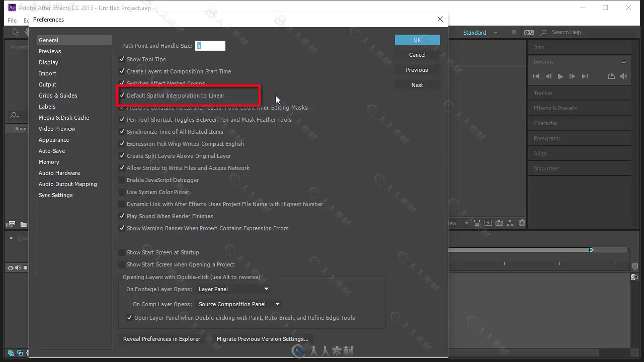
Task: Enable JavaScript Debugger checkbox
Action: pyautogui.click(x=122, y=180)
